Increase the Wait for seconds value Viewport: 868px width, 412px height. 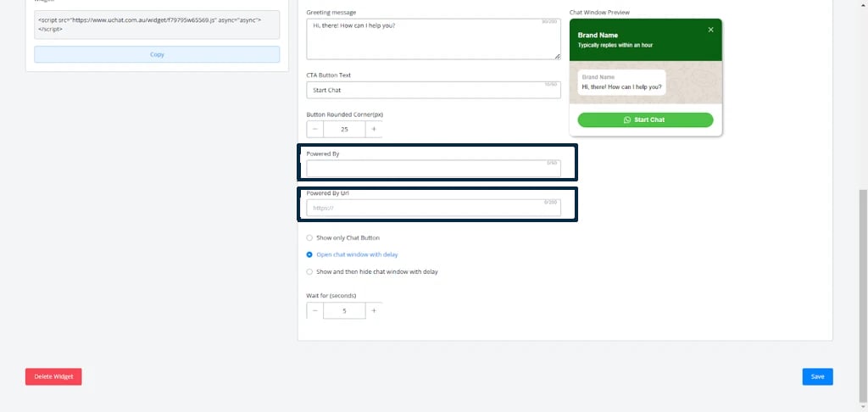tap(374, 310)
